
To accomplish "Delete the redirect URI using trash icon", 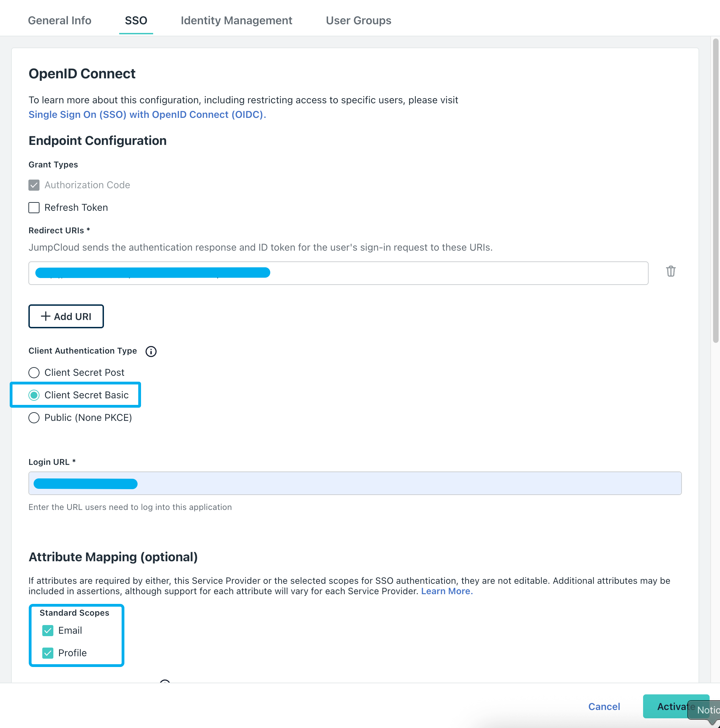I will 671,271.
